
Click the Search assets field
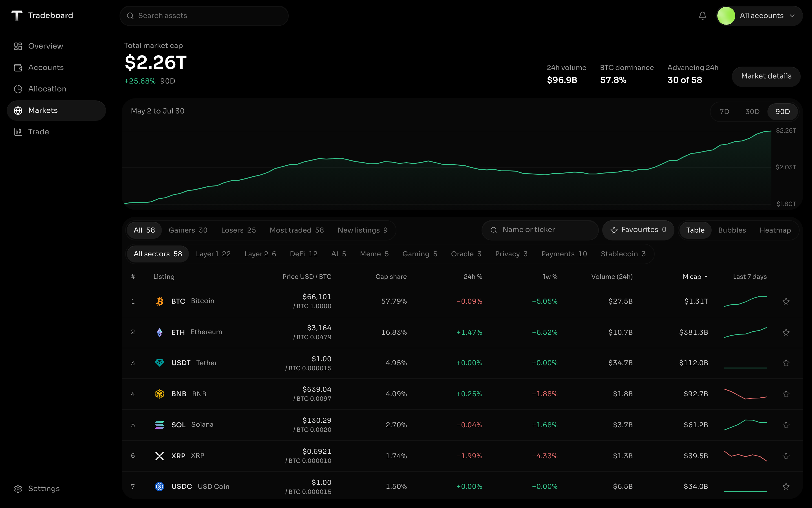[x=204, y=16]
